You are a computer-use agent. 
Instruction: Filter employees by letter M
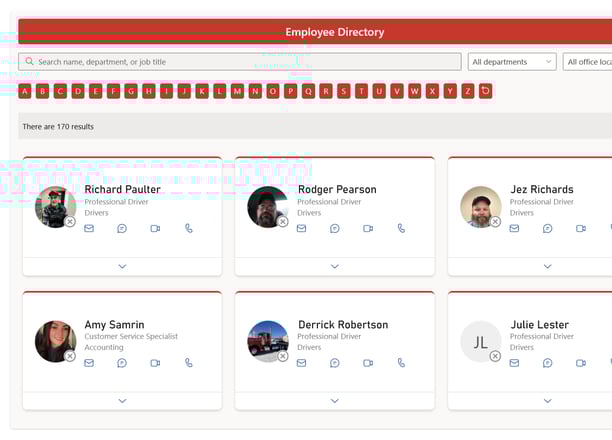click(x=237, y=91)
